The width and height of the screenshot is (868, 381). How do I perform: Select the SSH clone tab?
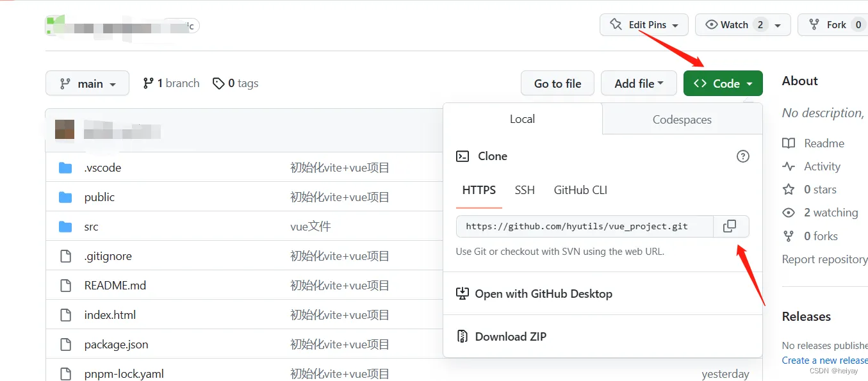point(525,190)
